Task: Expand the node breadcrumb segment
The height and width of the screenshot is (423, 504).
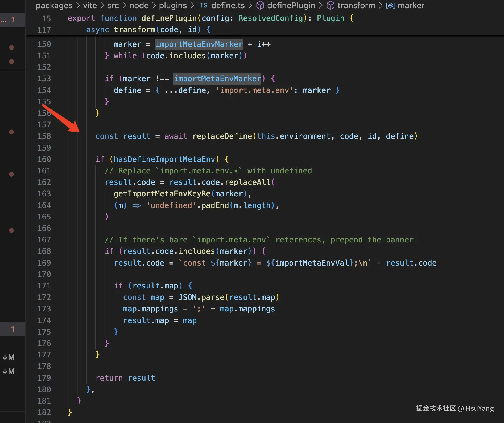Action: [139, 5]
